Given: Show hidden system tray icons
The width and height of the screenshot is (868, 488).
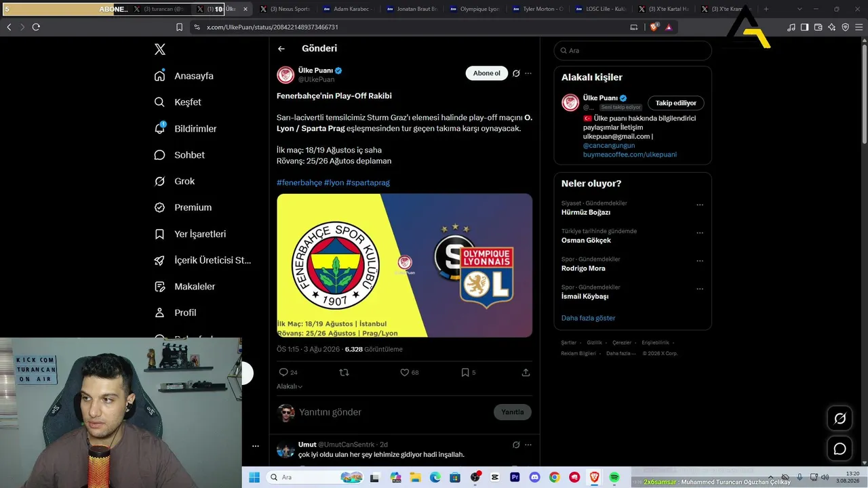Looking at the screenshot, I should [x=770, y=477].
